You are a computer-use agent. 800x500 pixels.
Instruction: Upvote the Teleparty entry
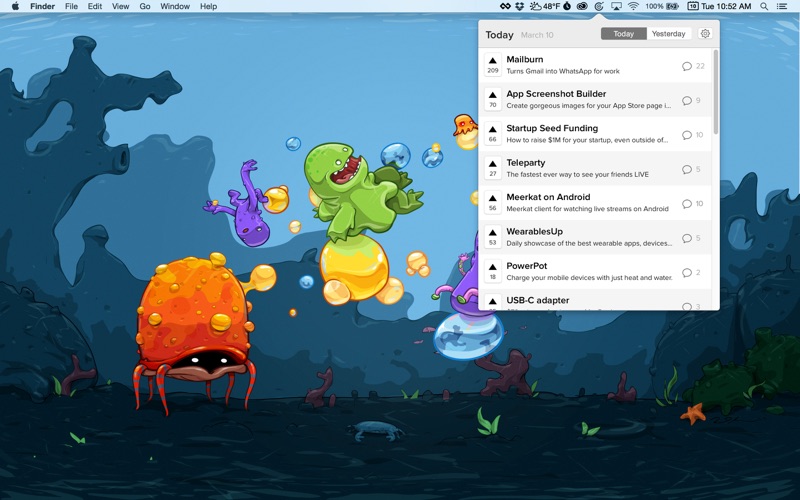coord(492,168)
